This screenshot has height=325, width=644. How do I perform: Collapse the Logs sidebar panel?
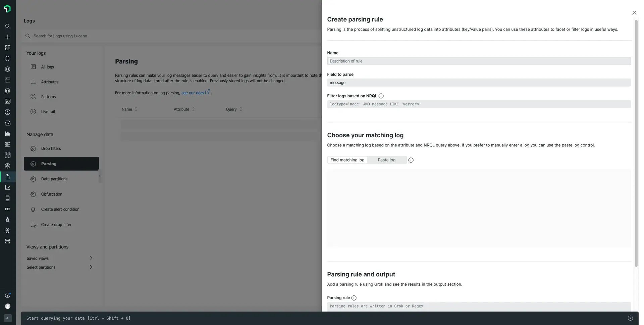pyautogui.click(x=100, y=176)
